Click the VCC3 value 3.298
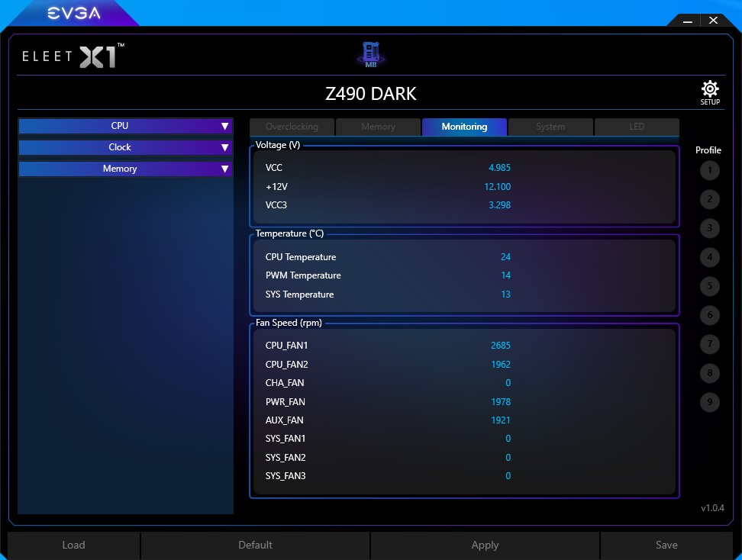Viewport: 742px width, 560px height. tap(499, 205)
